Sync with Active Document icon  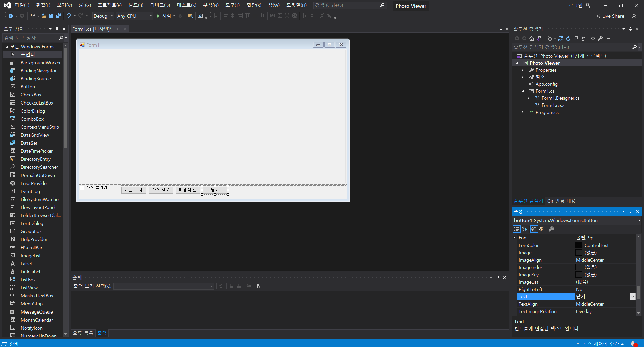click(x=561, y=38)
